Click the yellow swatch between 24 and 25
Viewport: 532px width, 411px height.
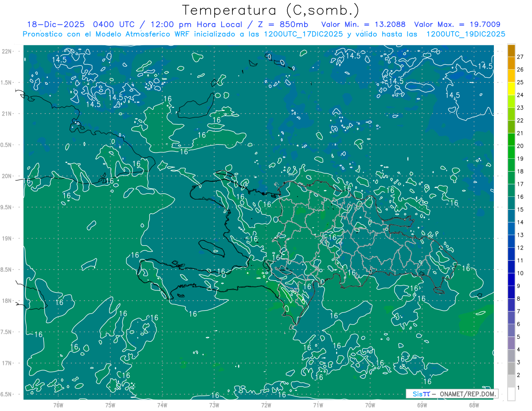[x=511, y=88]
